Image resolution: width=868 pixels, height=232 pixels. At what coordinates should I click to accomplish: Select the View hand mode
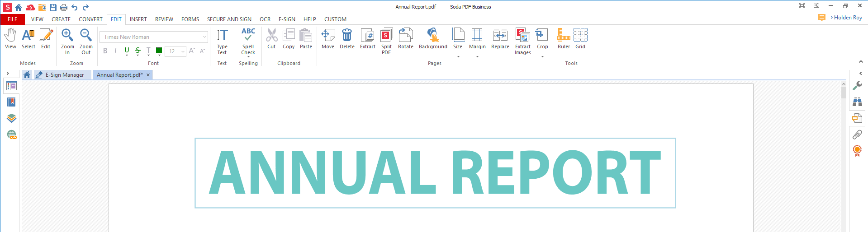click(x=10, y=39)
